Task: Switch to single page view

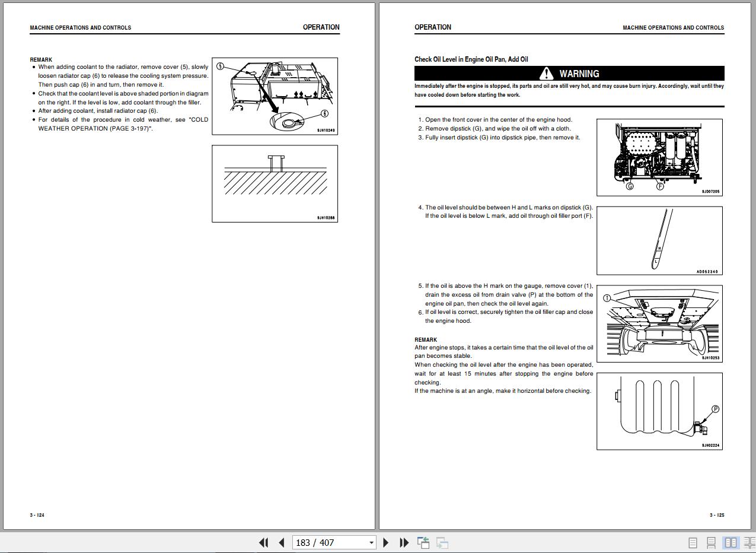Action: [x=693, y=542]
